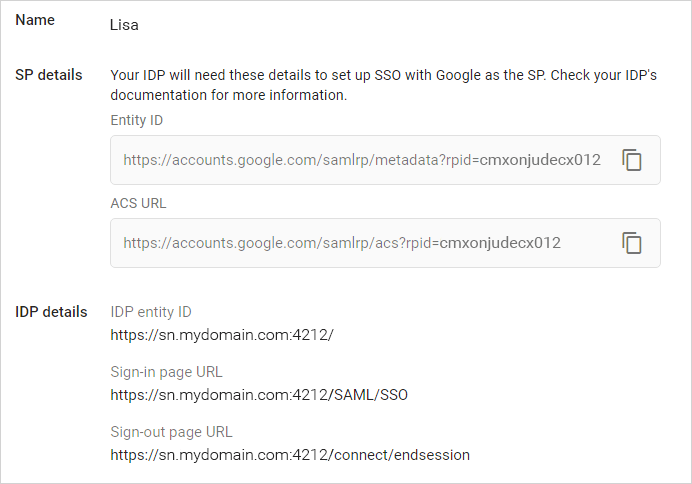
Task: Click the IDP entity ID URL value
Action: (x=221, y=334)
